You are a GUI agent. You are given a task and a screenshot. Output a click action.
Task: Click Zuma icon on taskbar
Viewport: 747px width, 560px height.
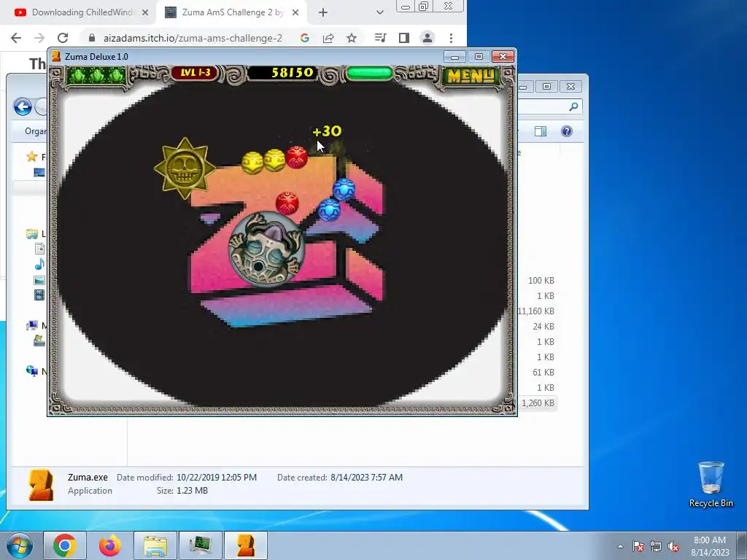[x=246, y=545]
